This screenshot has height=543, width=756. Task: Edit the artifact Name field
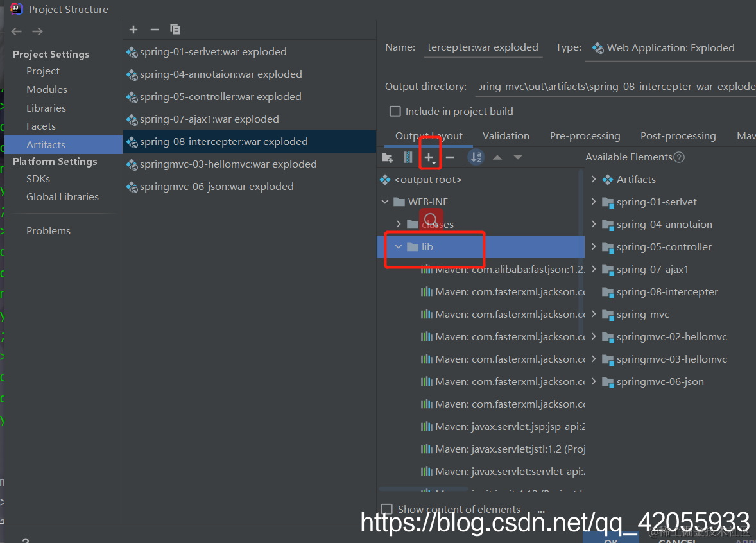[483, 47]
